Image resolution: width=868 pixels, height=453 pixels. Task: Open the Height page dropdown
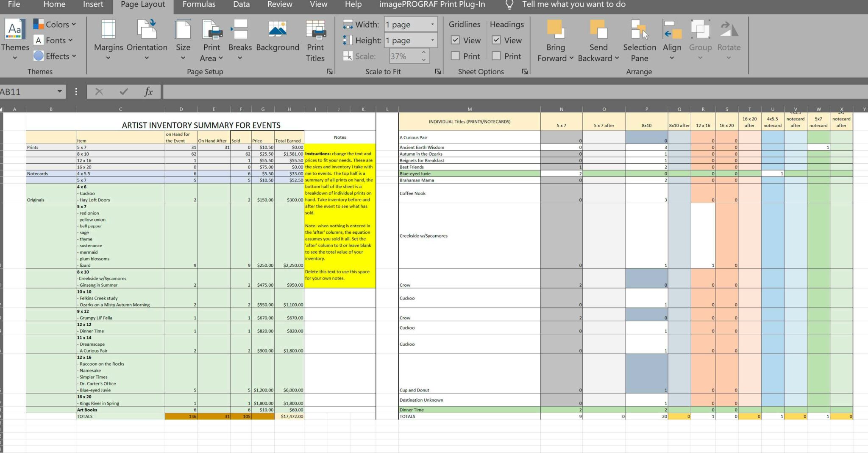[432, 40]
